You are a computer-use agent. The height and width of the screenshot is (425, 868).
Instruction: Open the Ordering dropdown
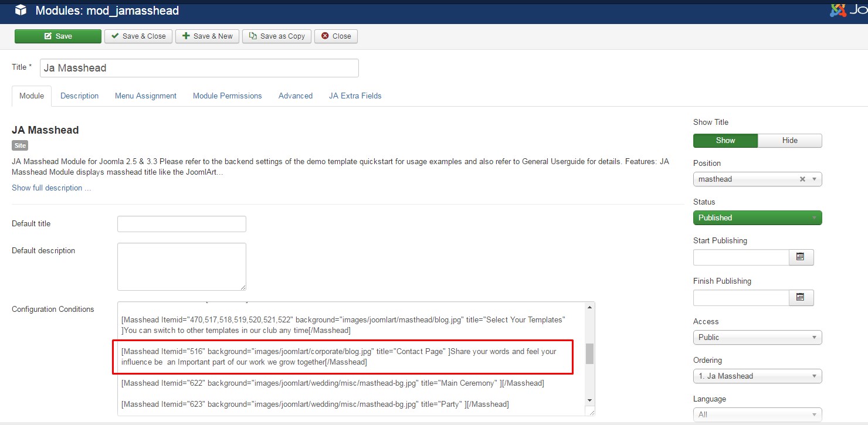(757, 376)
